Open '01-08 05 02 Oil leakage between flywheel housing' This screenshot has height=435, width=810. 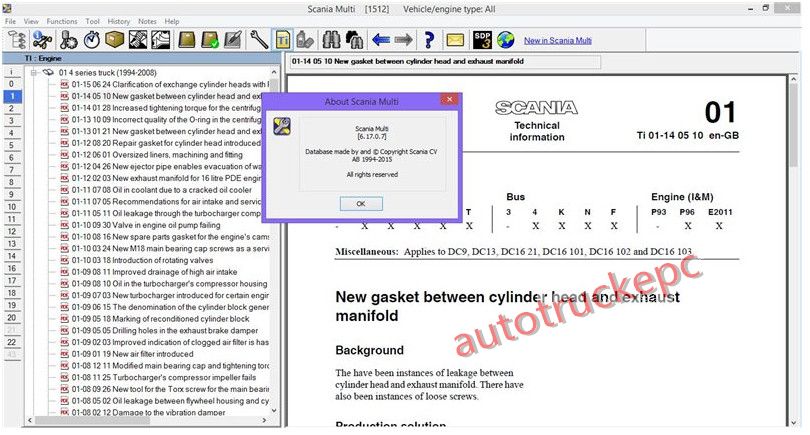tap(170, 400)
